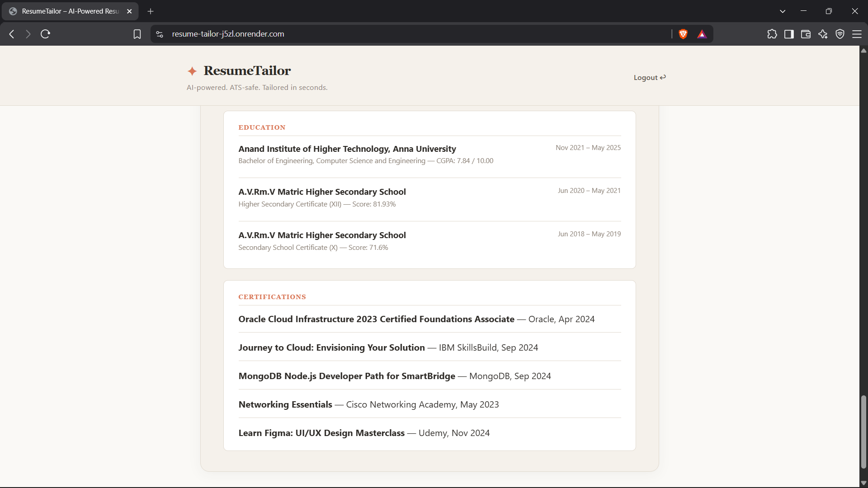Open the Brave VPN shield icon
The height and width of the screenshot is (488, 868).
click(840, 34)
